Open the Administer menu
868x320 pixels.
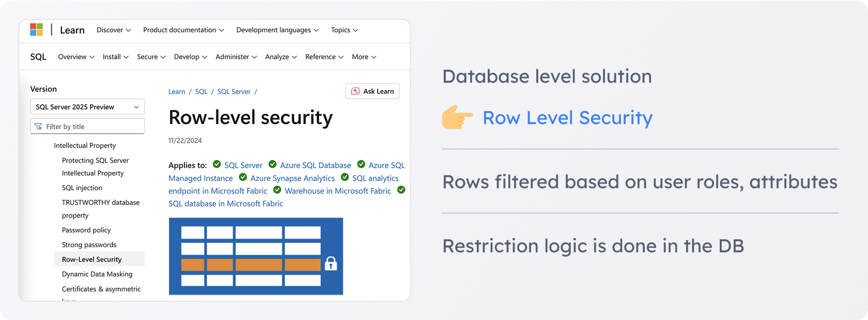point(236,57)
